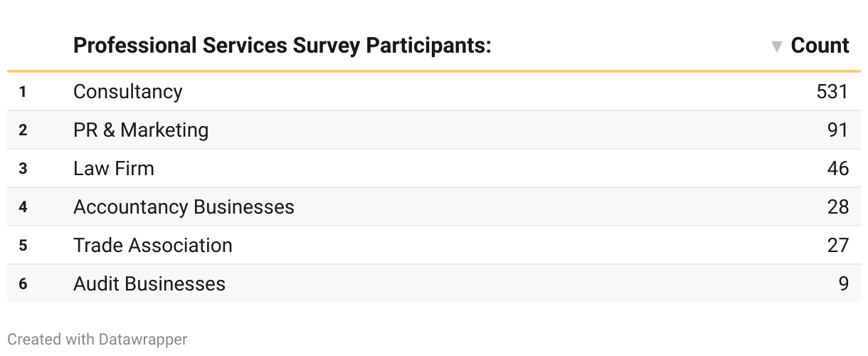Screen dimensions: 868x356
Task: Select the count value 46
Action: [838, 168]
